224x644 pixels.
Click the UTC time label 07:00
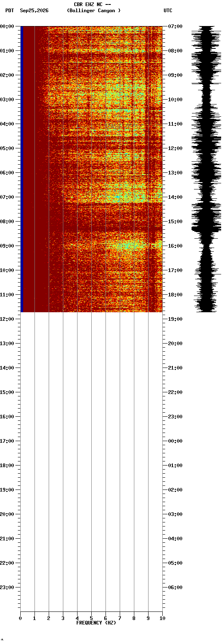pyautogui.click(x=175, y=26)
